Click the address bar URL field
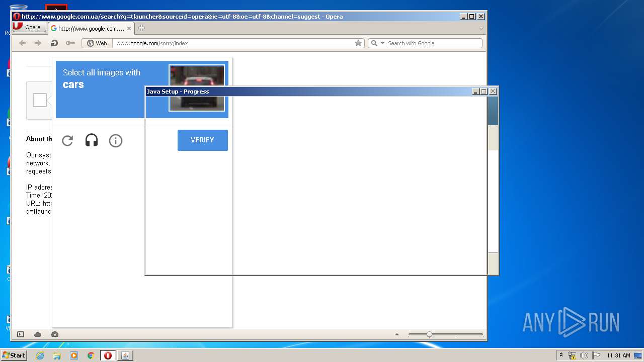The width and height of the screenshot is (644, 362). click(233, 43)
